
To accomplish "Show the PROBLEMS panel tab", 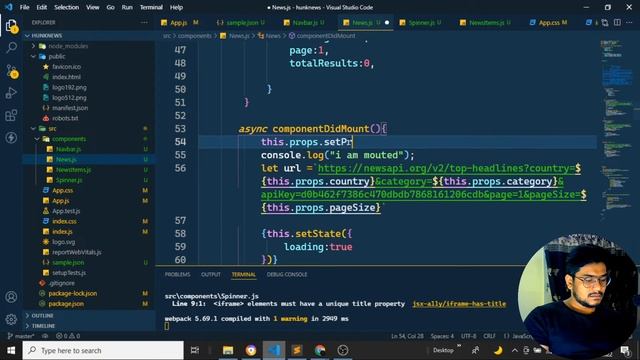I will (177, 275).
